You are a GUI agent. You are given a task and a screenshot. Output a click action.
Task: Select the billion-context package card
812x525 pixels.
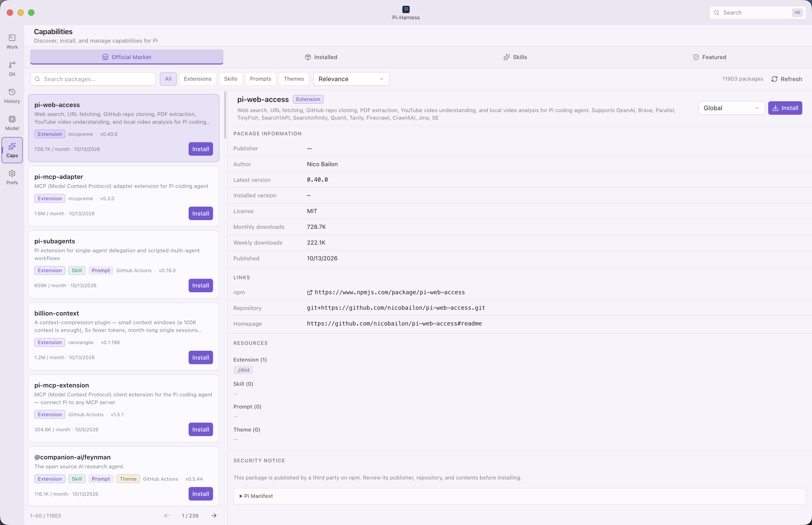coord(123,336)
